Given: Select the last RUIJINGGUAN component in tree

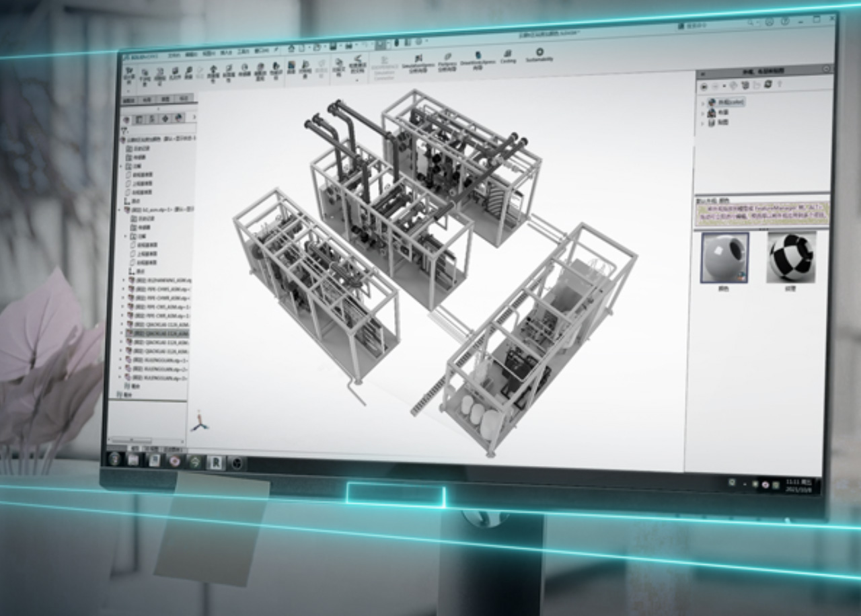Looking at the screenshot, I should pyautogui.click(x=161, y=377).
